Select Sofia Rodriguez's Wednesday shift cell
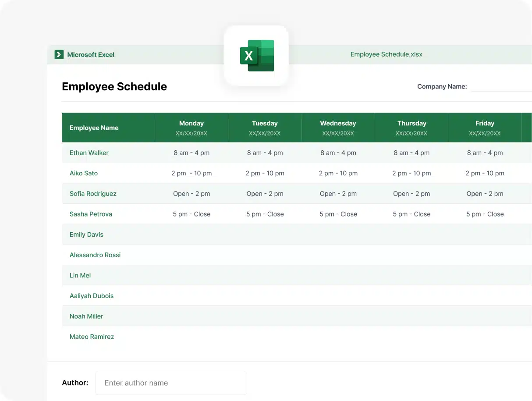 (338, 194)
